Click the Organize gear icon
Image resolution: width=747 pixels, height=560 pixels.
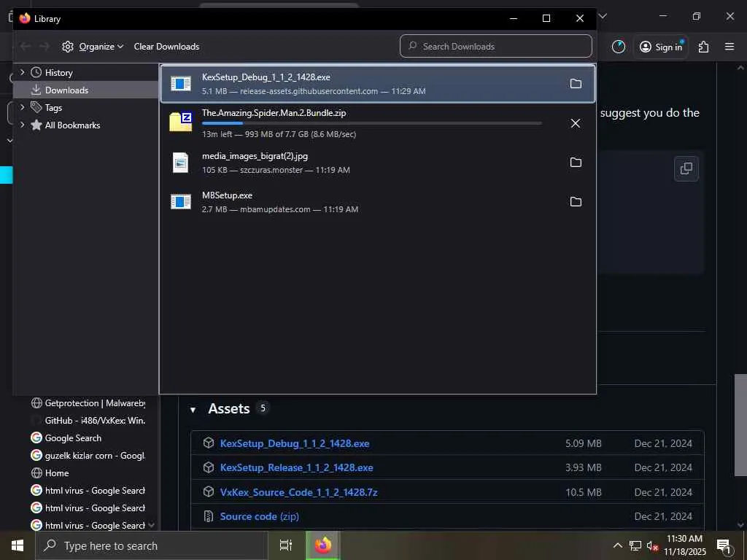(68, 47)
